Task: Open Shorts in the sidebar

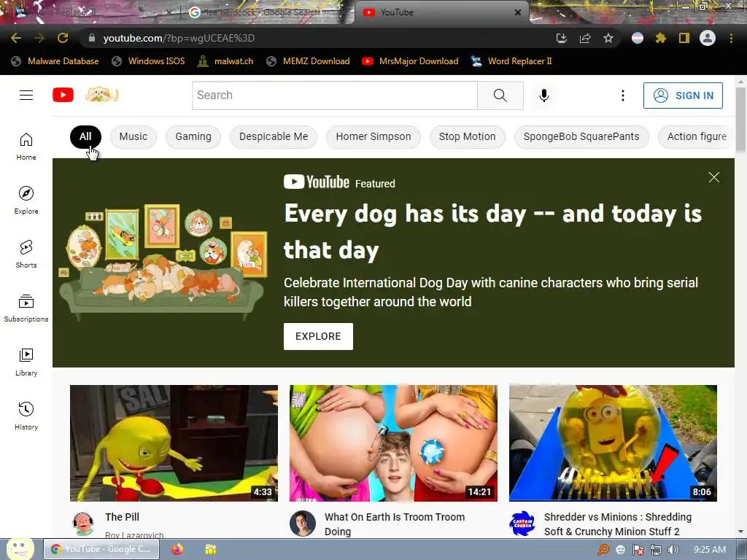Action: [26, 254]
